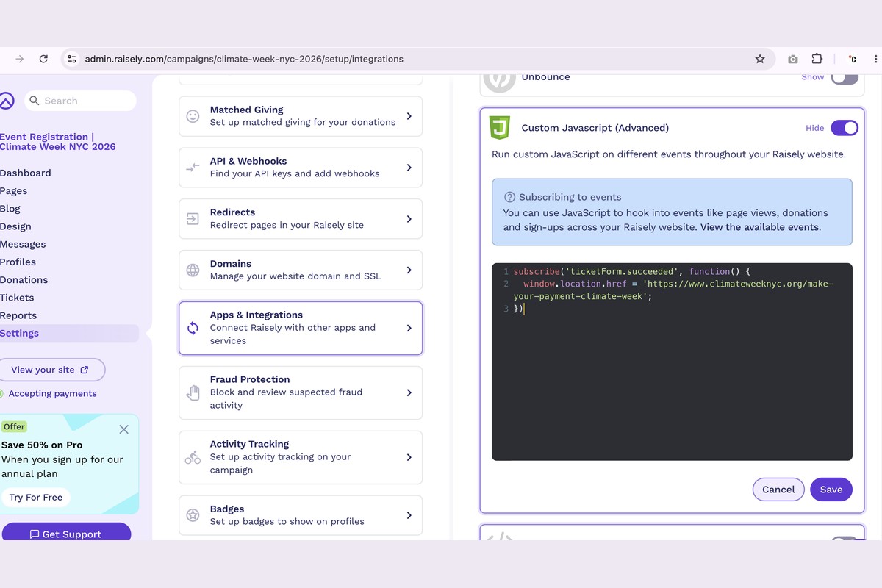This screenshot has width=882, height=588.
Task: Click the Fraud Protection hand icon
Action: 193,392
